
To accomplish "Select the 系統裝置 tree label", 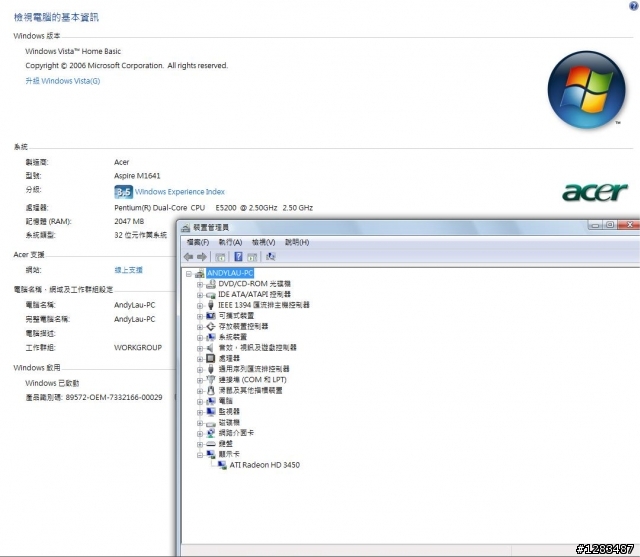I will coord(233,337).
